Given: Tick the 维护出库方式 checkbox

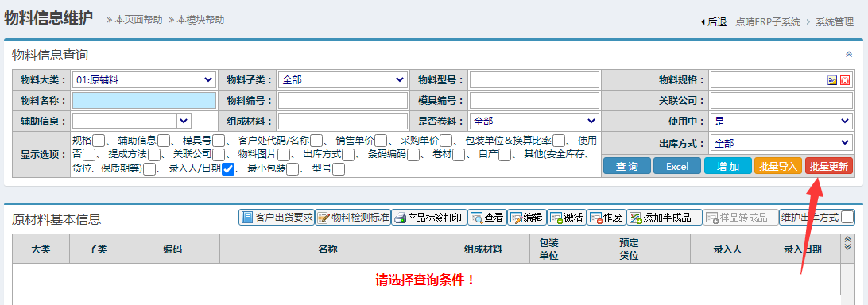Looking at the screenshot, I should 847,217.
